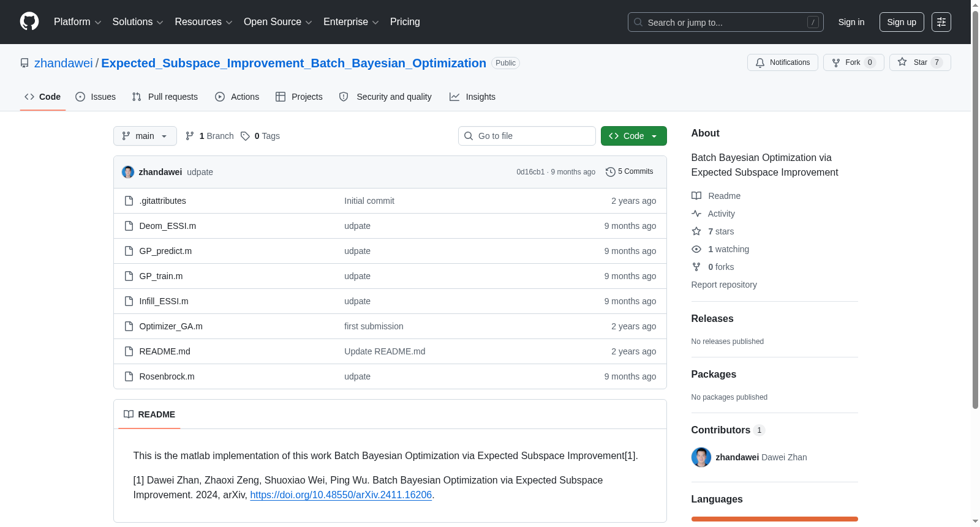
Task: Expand the Resources menu
Action: (203, 22)
